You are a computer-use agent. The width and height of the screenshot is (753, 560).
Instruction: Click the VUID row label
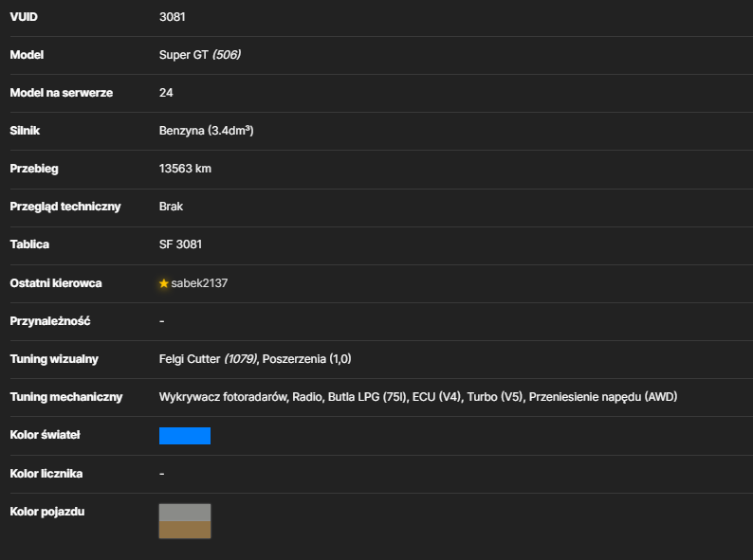(24, 17)
